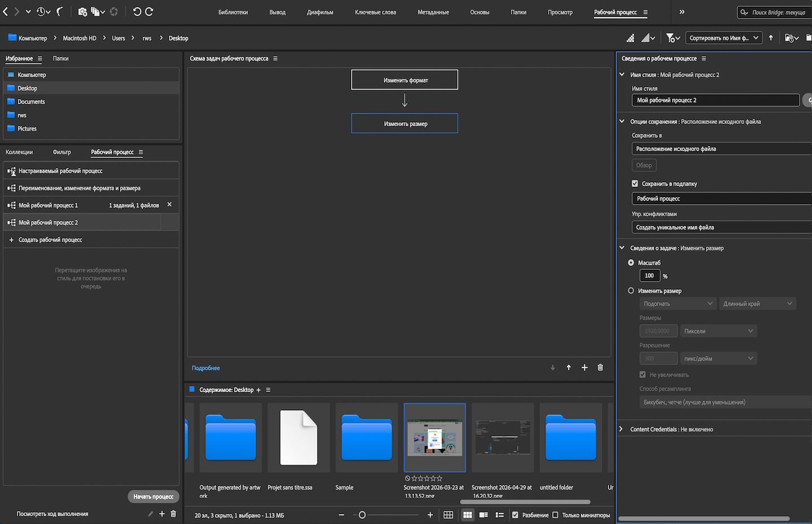Toggle ascending sort order arrow
Image resolution: width=812 pixels, height=524 pixels.
coord(771,38)
